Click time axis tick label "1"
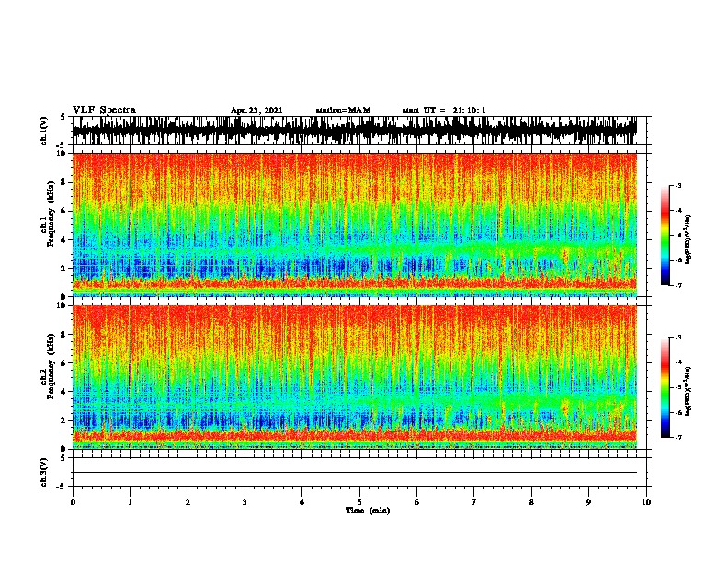This screenshot has height=563, width=728. coord(130,502)
